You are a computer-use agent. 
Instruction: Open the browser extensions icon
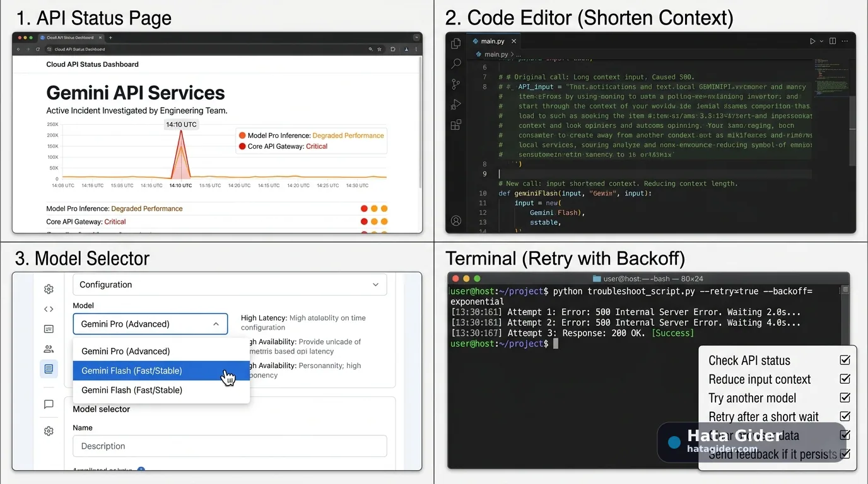point(393,49)
